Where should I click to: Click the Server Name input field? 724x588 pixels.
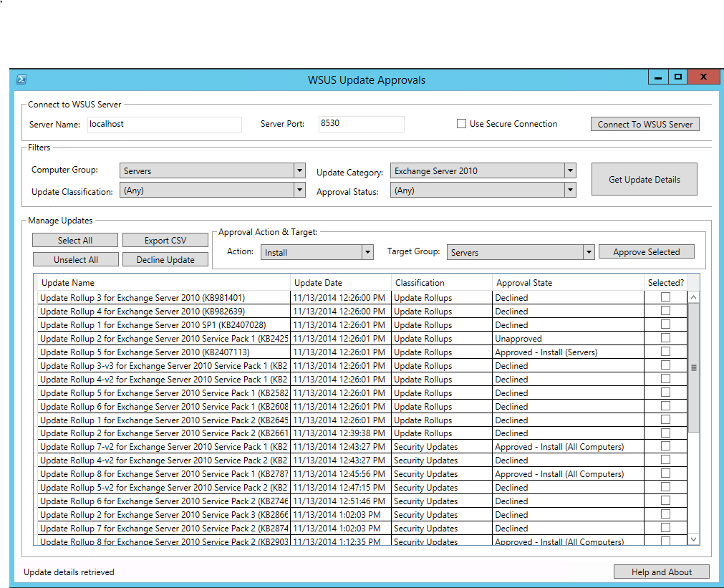pos(165,124)
